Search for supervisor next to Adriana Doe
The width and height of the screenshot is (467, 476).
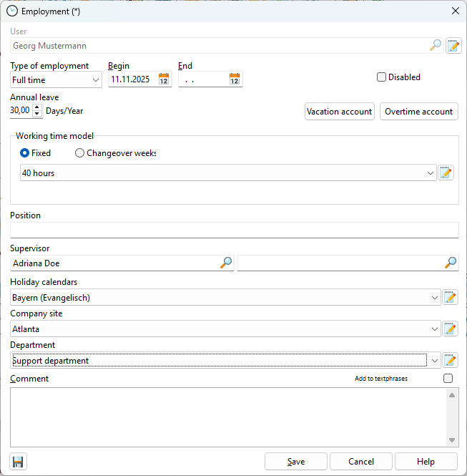coord(226,263)
